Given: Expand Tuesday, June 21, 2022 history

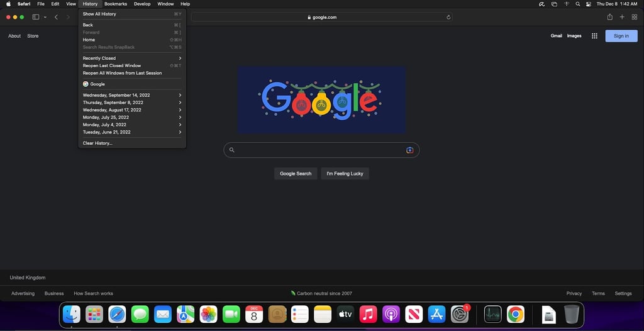Looking at the screenshot, I should pyautogui.click(x=132, y=132).
